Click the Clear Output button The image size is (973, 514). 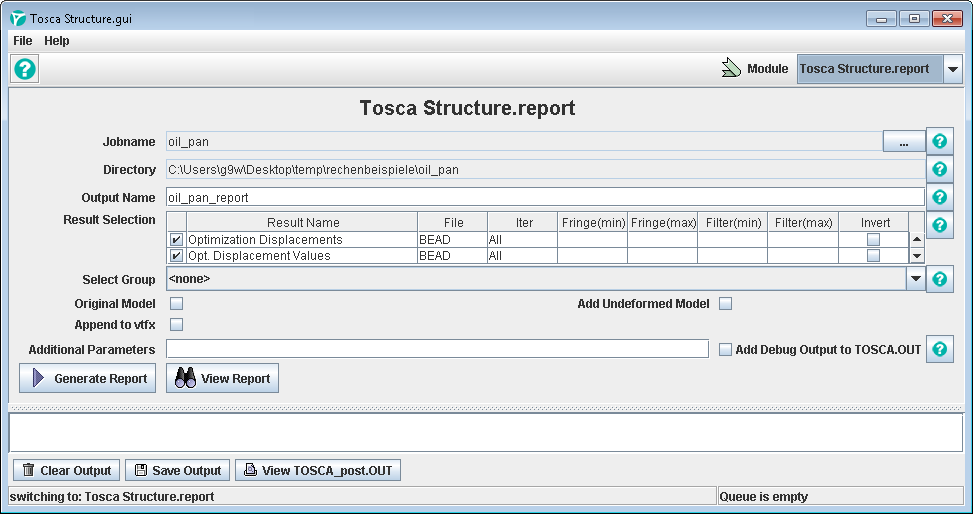66,471
